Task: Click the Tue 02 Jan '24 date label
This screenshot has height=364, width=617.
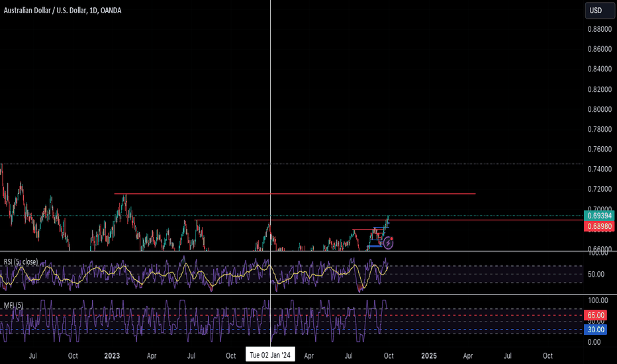Action: [270, 355]
